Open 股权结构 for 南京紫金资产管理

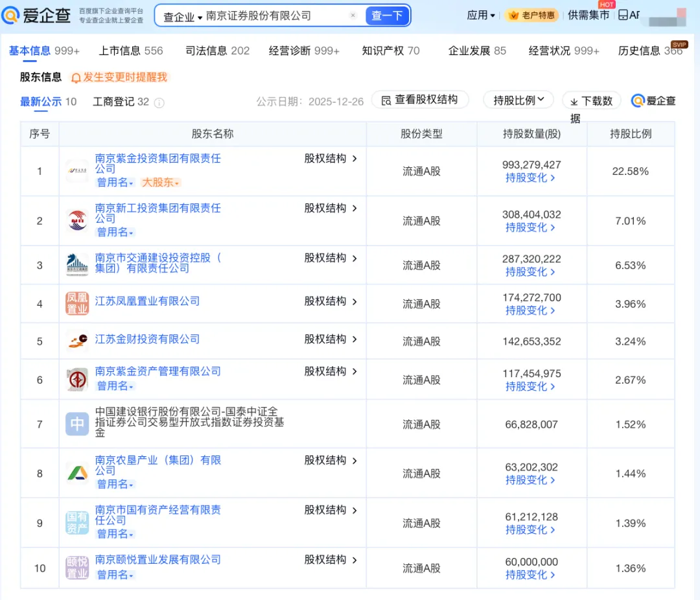[331, 371]
